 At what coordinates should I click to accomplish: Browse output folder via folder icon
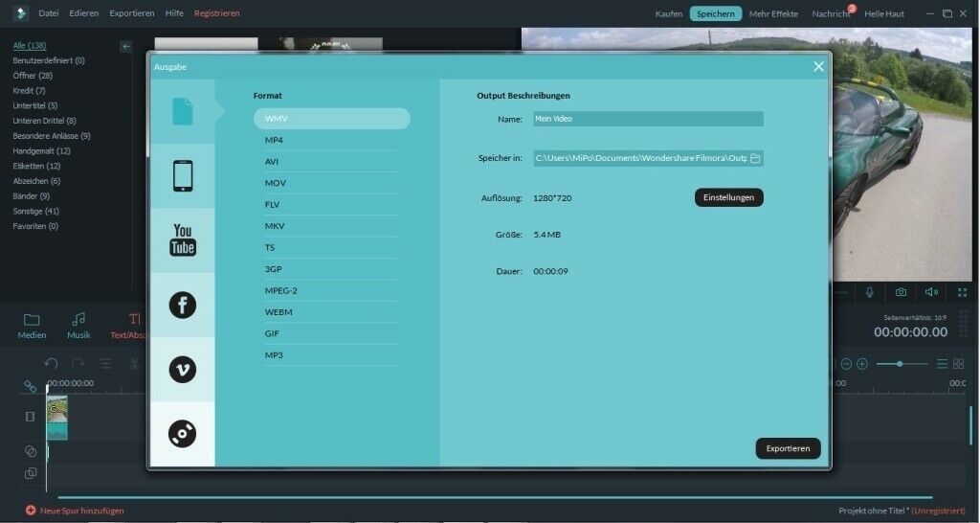tap(755, 158)
